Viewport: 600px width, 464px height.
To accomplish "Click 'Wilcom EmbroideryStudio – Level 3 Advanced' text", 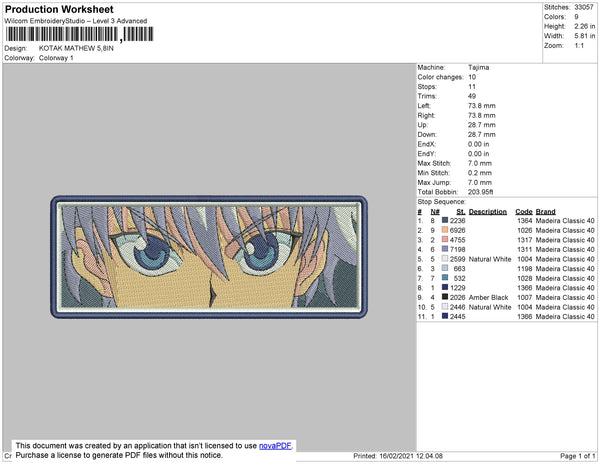I will click(x=76, y=21).
